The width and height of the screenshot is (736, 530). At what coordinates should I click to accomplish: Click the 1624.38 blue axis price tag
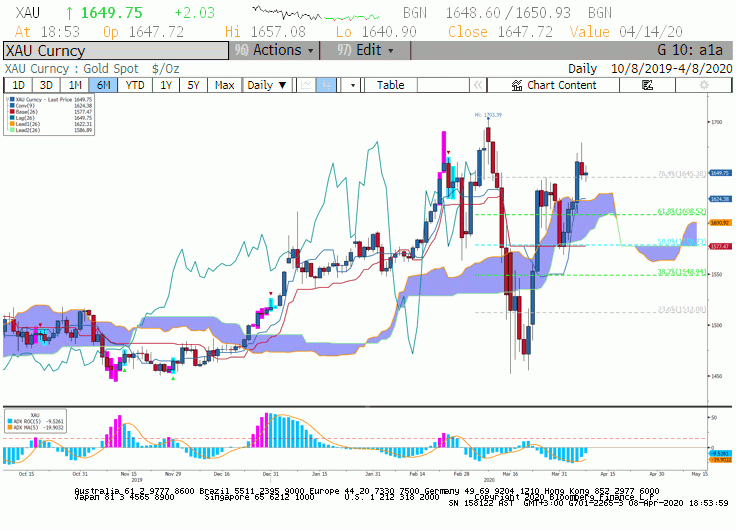tap(721, 199)
